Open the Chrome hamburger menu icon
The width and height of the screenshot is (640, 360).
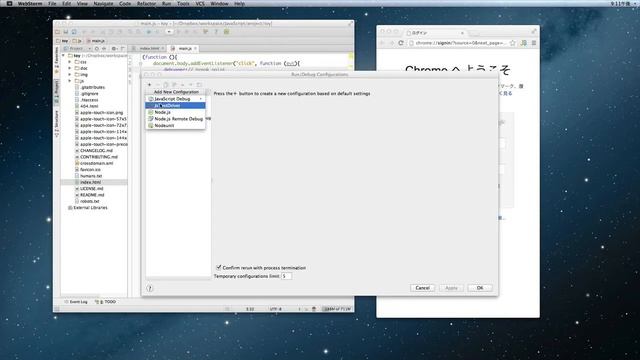pyautogui.click(x=533, y=43)
